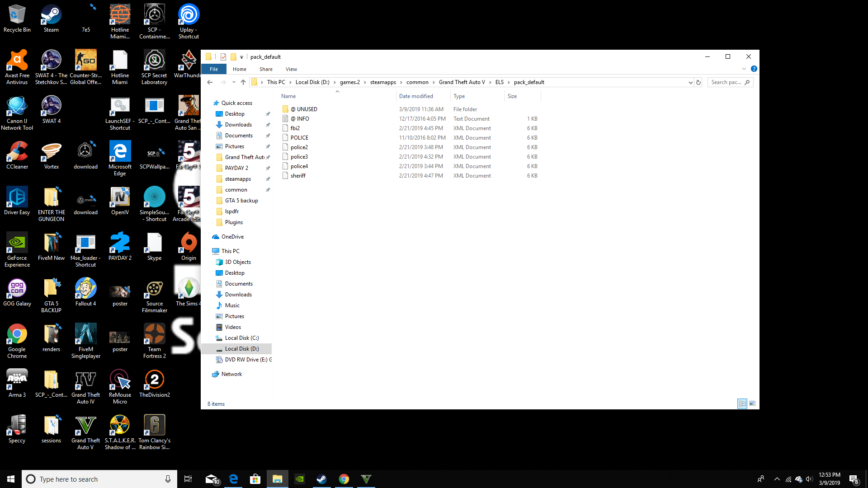This screenshot has width=868, height=488.
Task: Click the ELS breadcrumb in address bar
Action: tap(499, 82)
